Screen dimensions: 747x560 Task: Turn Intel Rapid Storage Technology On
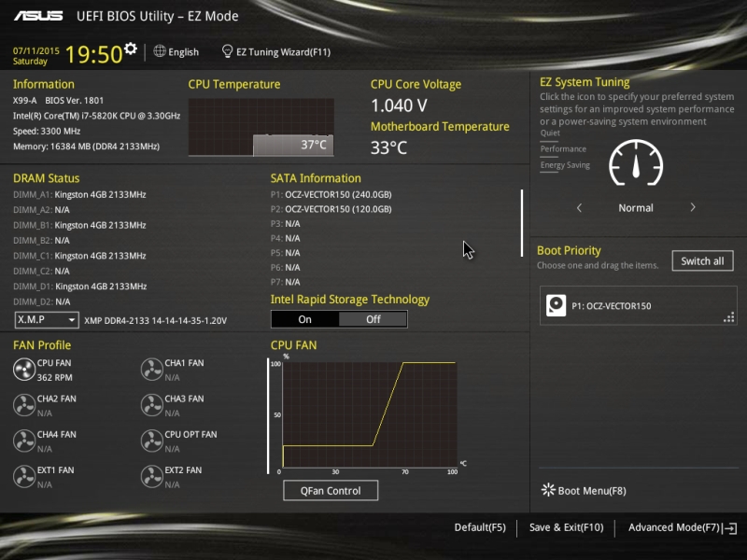pos(305,319)
